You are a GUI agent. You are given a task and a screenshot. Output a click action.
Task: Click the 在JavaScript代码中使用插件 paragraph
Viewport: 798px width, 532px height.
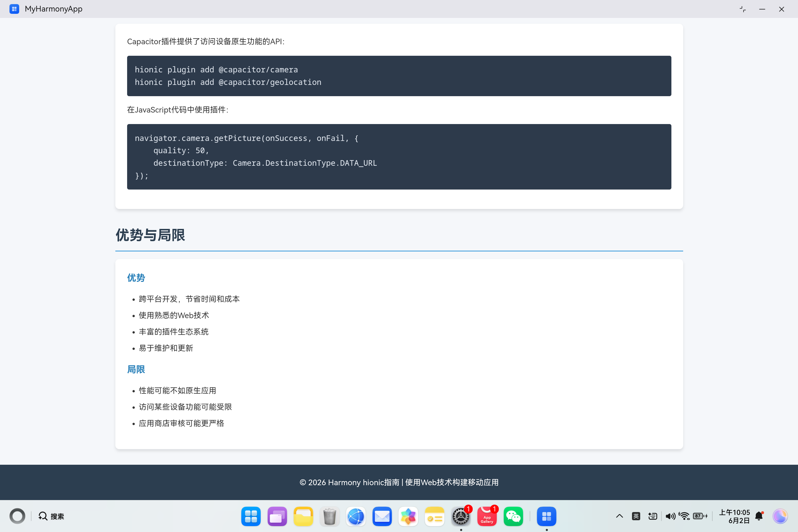coord(178,109)
